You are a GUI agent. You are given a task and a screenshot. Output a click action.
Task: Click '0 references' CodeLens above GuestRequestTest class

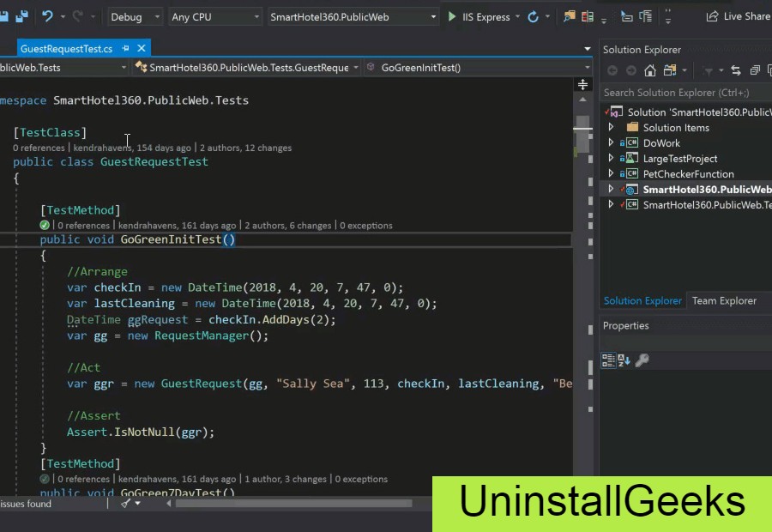tap(39, 148)
